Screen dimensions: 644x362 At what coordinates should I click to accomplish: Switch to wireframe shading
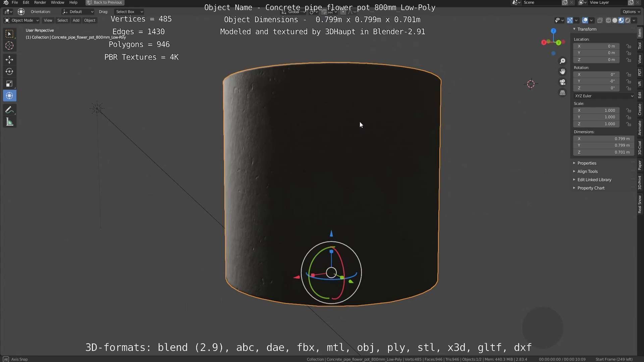[608, 20]
